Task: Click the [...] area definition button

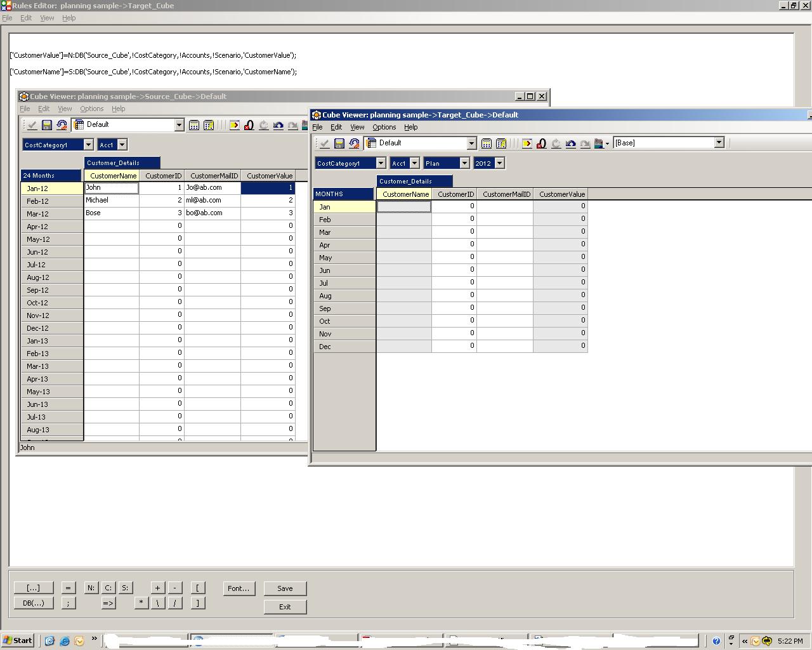Action: point(34,588)
